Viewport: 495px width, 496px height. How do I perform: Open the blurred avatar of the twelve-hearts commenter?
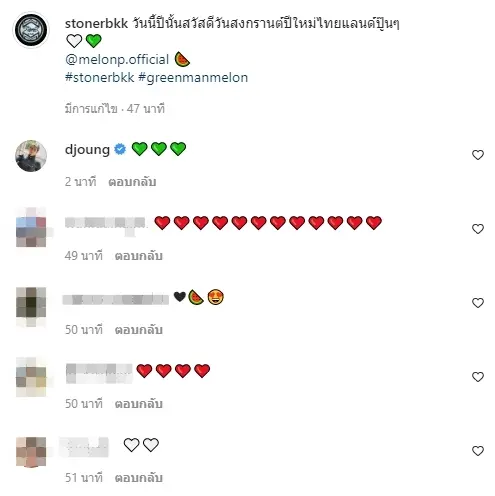coord(31,227)
